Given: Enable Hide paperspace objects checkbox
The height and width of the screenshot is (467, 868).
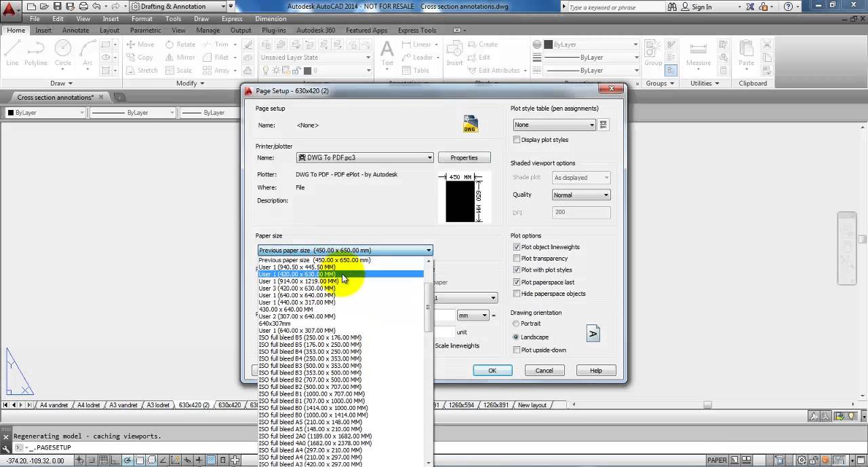Looking at the screenshot, I should [517, 294].
